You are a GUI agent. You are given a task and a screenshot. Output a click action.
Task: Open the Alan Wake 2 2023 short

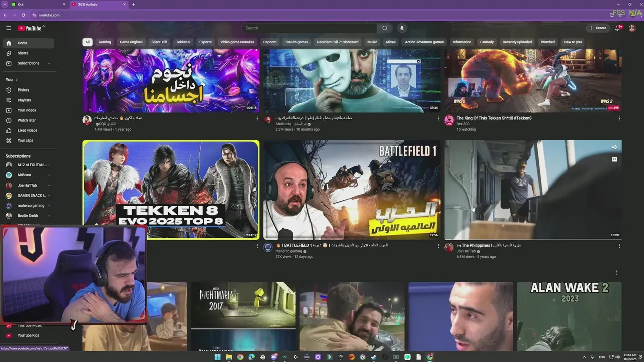tap(569, 316)
